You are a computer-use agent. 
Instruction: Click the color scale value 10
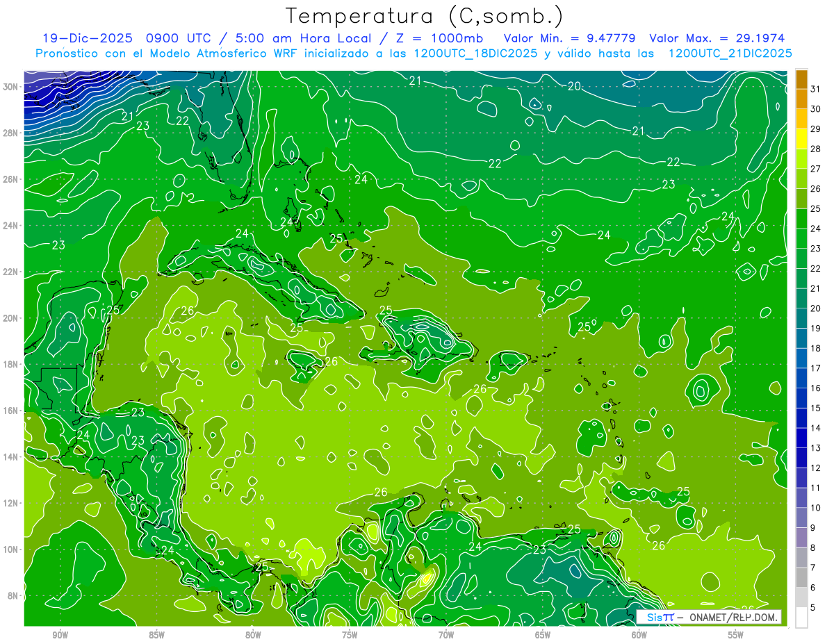815,508
